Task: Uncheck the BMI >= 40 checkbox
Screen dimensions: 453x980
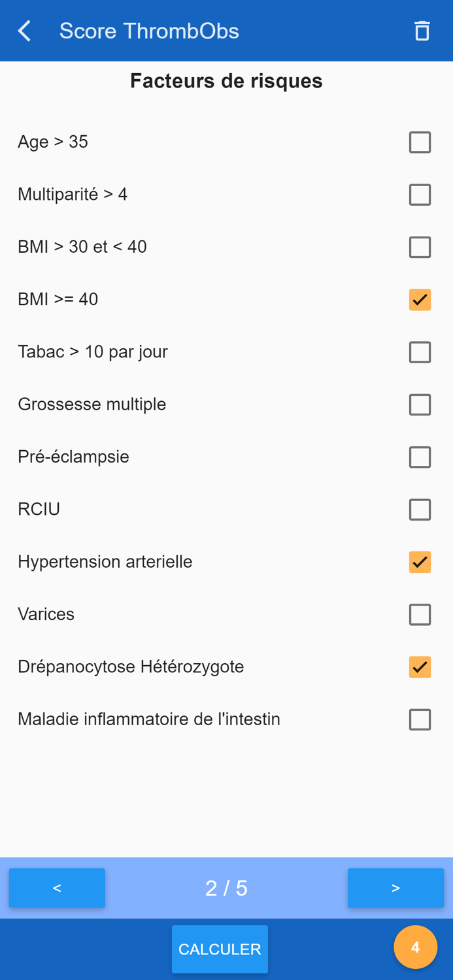Action: pyautogui.click(x=420, y=300)
